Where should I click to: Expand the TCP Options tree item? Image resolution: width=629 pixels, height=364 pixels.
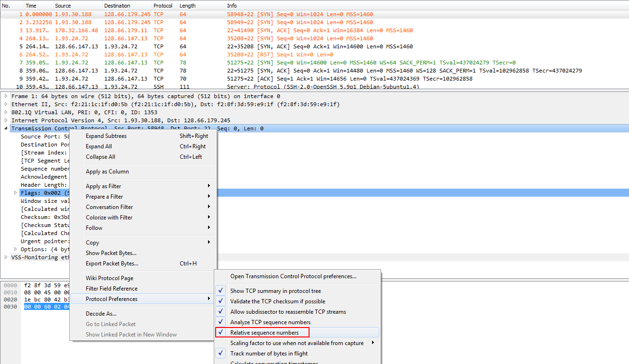(15, 249)
